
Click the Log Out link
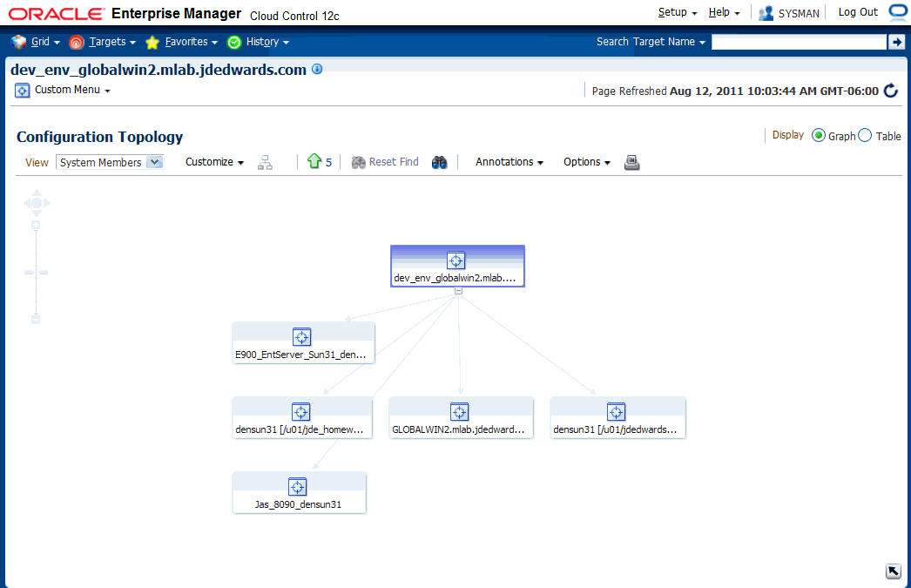point(858,12)
